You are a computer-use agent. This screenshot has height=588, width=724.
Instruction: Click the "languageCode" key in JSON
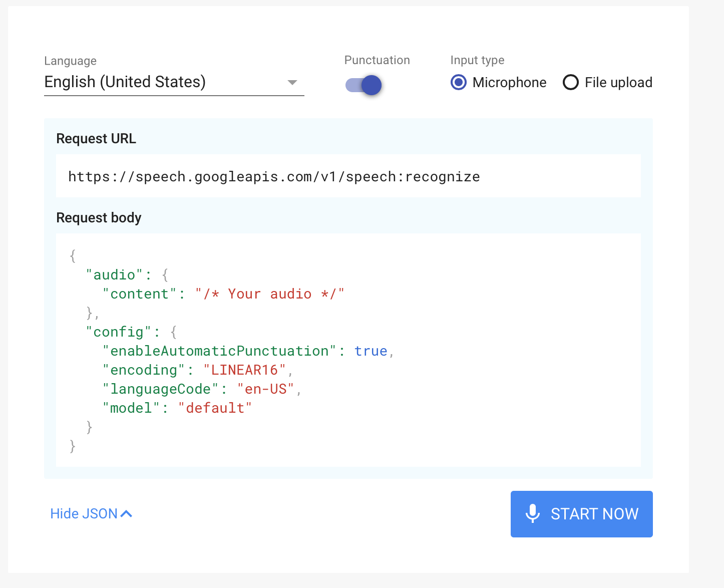tap(161, 389)
